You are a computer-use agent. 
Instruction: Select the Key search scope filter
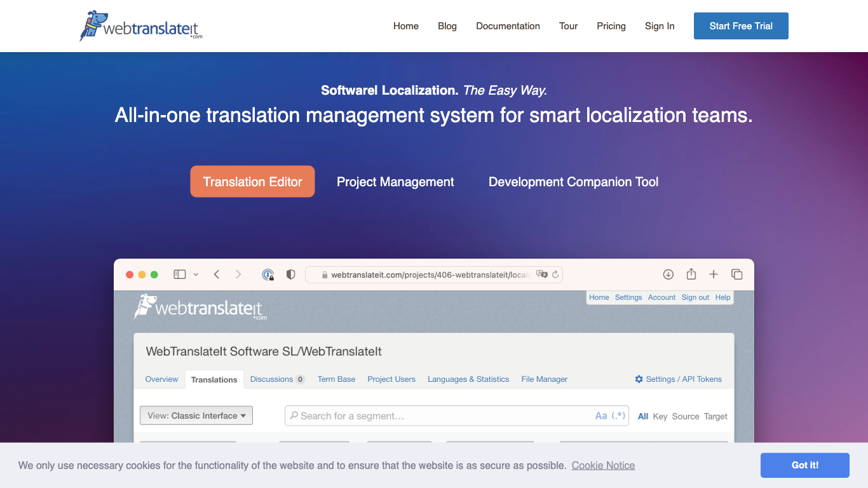tap(660, 416)
